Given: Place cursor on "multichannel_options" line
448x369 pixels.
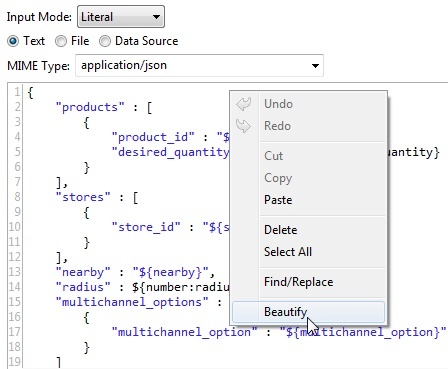Looking at the screenshot, I should point(139,302).
